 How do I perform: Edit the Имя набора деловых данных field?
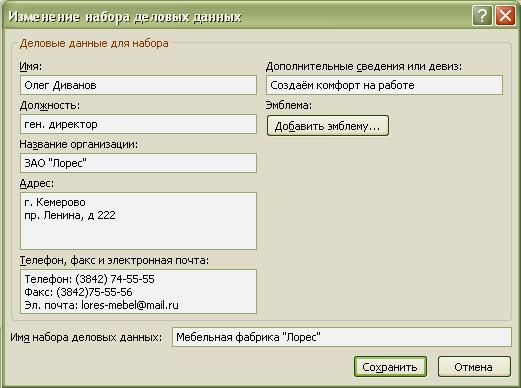coord(342,337)
